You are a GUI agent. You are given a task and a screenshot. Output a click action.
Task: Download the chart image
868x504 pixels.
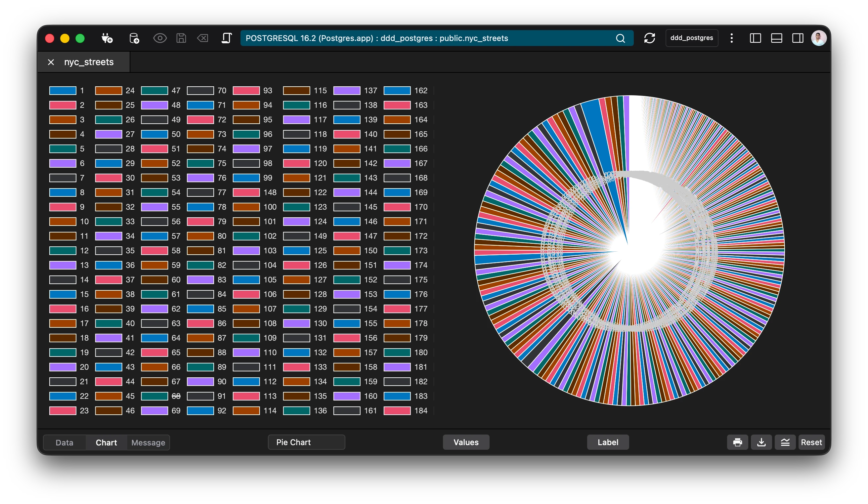coord(761,442)
